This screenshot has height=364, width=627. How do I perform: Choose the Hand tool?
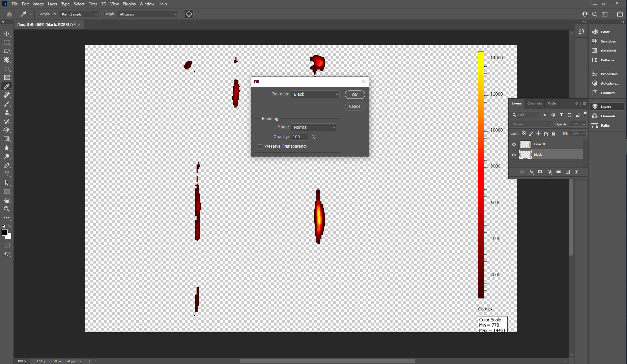point(7,201)
